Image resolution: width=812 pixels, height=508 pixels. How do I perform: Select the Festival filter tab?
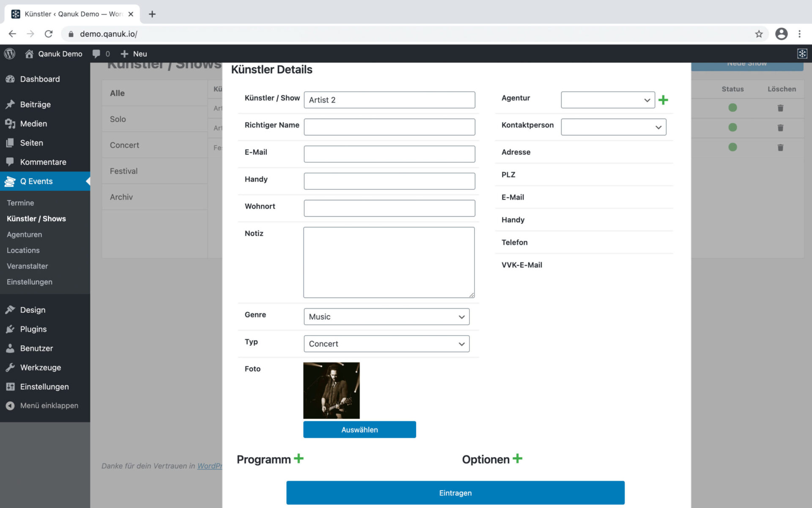click(155, 171)
